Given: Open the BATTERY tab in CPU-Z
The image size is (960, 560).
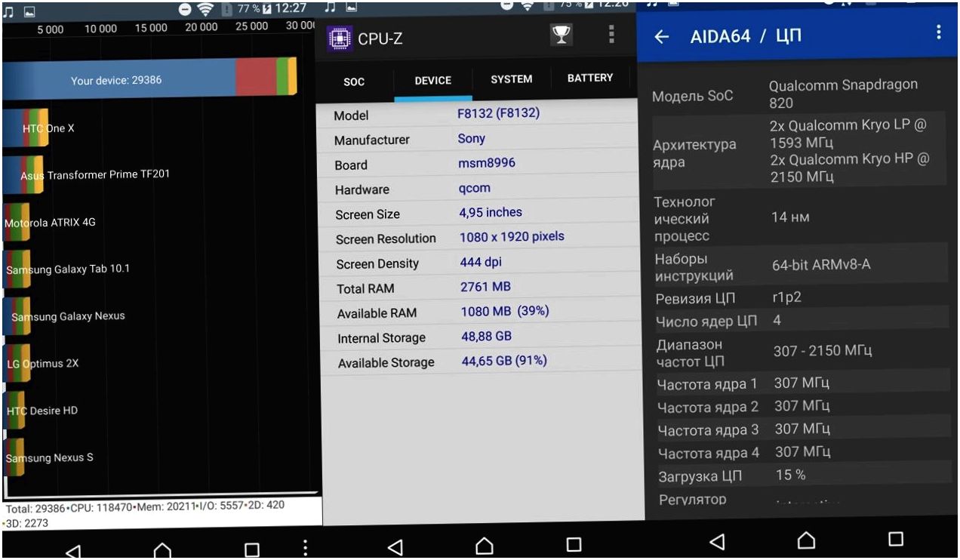Looking at the screenshot, I should (590, 78).
